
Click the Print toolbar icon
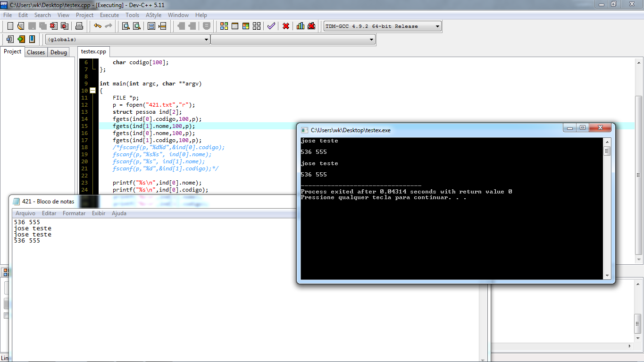point(79,26)
